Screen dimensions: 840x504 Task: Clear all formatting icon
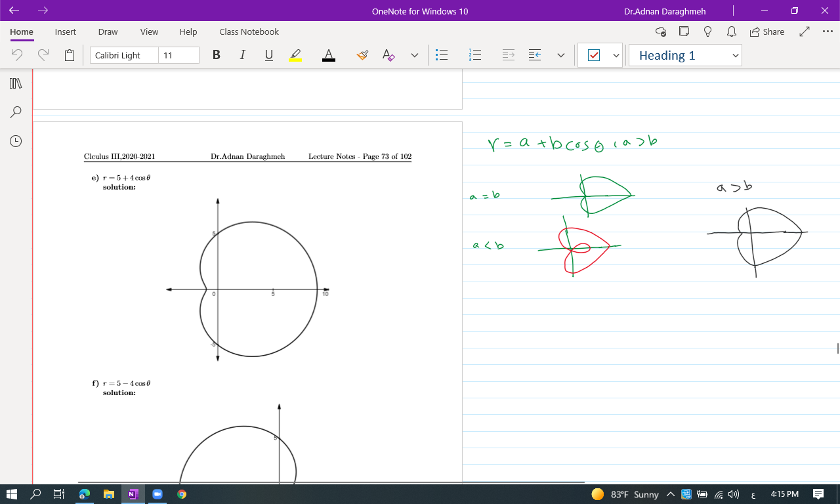pyautogui.click(x=388, y=55)
